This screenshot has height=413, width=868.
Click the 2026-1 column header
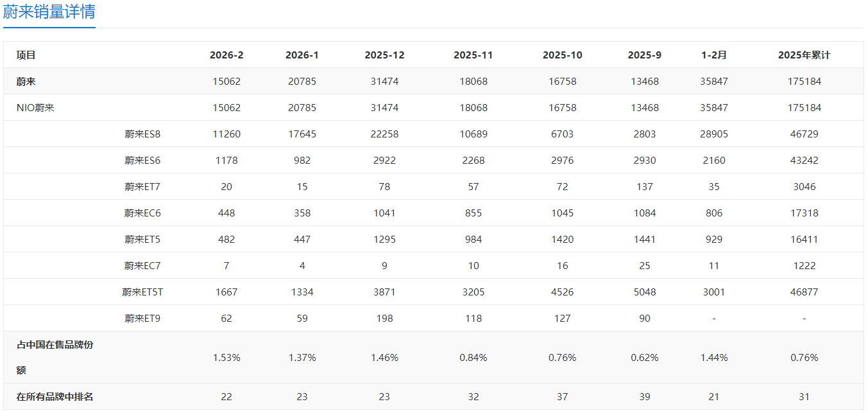pos(302,55)
